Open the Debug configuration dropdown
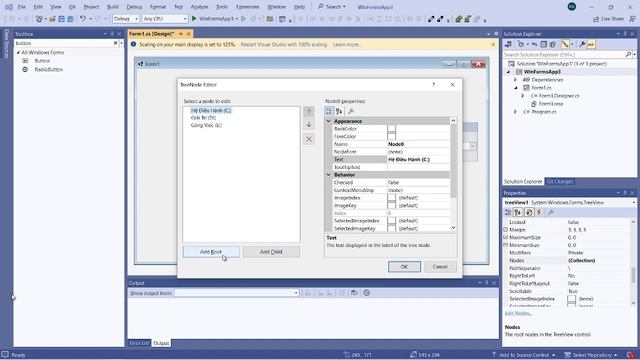This screenshot has width=640, height=360. click(x=126, y=19)
